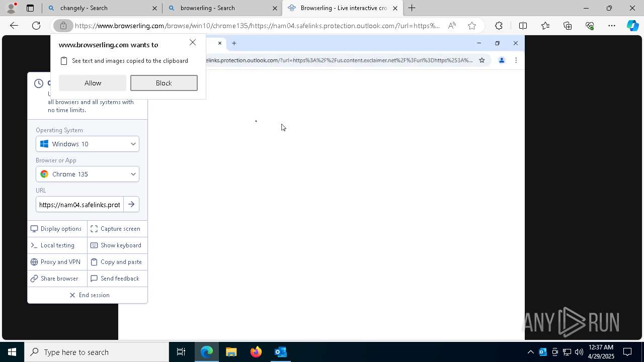Open Proxy and VPN settings
644x362 pixels.
click(x=57, y=262)
